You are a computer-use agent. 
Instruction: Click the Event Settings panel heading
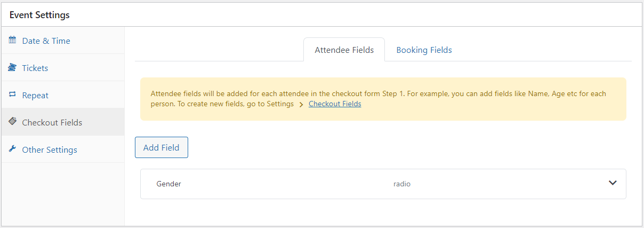[x=39, y=15]
